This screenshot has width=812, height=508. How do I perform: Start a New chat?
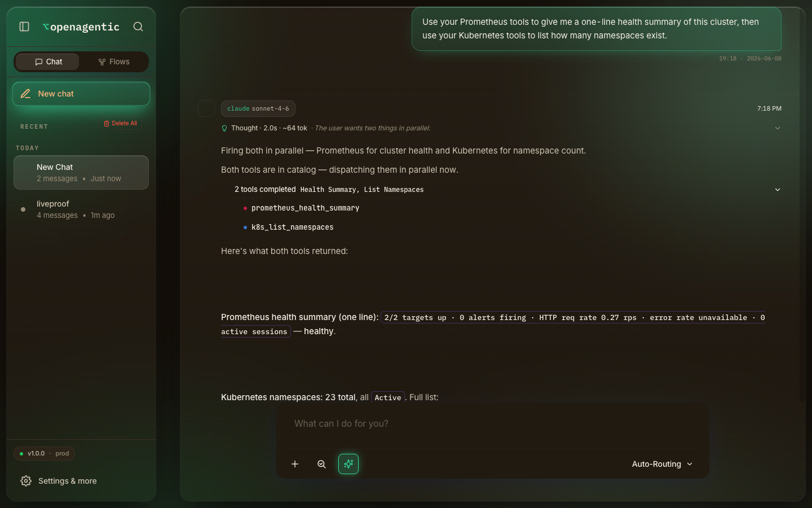coord(81,94)
